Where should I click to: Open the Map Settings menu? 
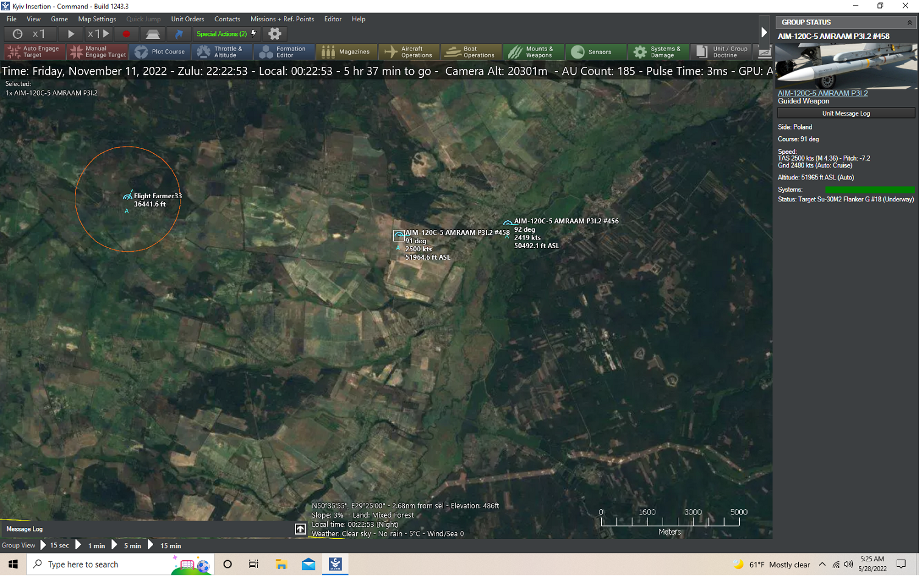(x=97, y=19)
